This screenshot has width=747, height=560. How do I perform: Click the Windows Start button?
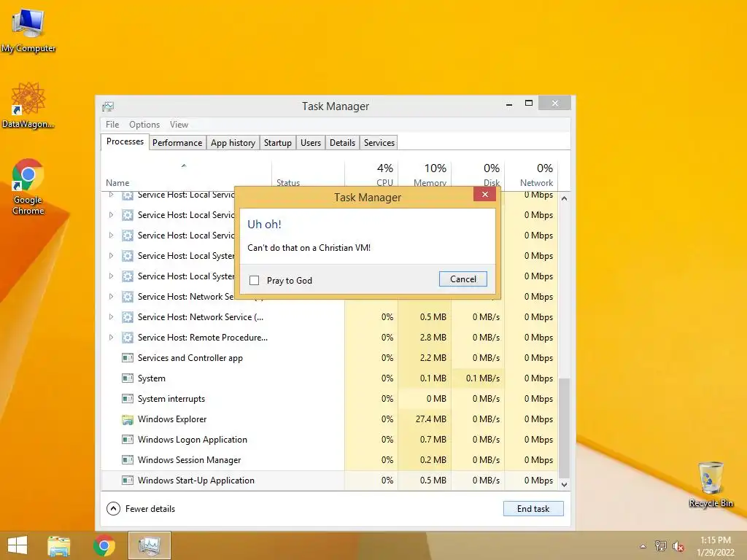click(18, 545)
